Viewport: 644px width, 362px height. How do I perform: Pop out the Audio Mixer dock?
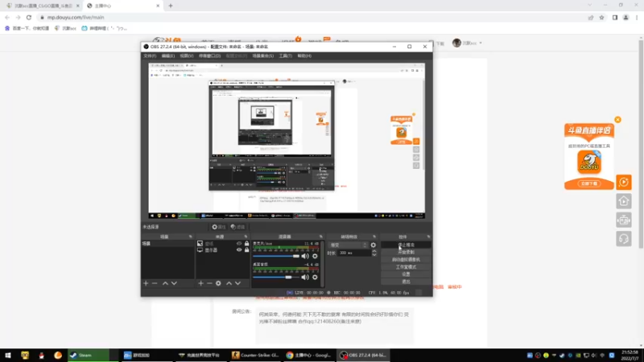tap(320, 237)
